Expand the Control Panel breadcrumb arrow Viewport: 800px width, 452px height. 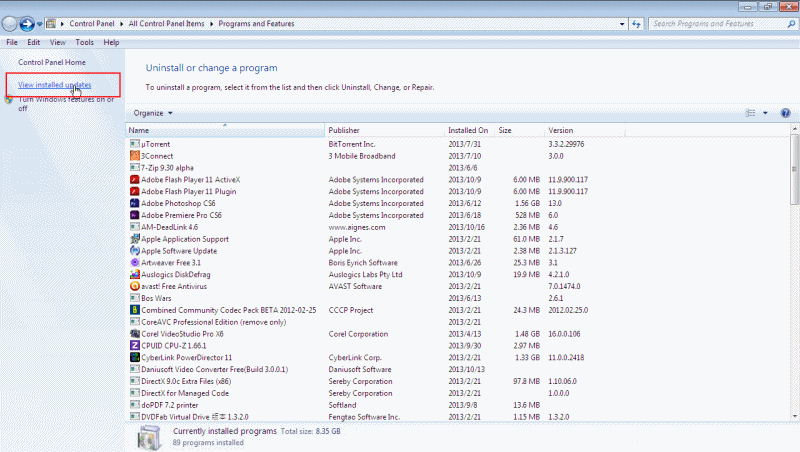point(121,24)
